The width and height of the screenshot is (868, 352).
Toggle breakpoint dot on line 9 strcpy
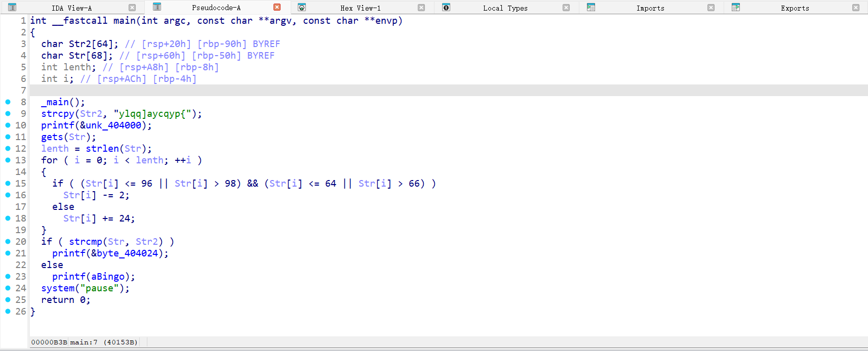[8, 114]
